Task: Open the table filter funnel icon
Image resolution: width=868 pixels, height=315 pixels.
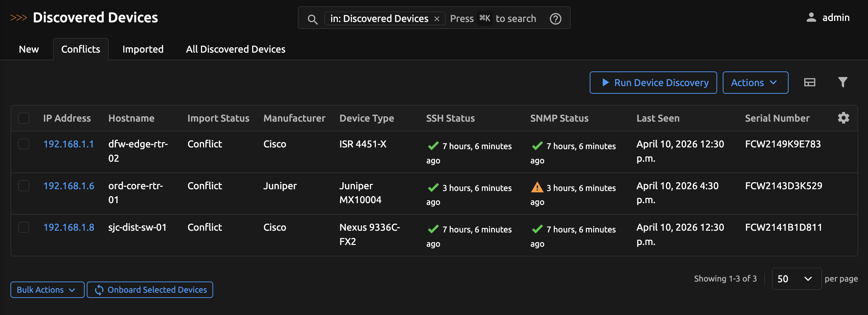Action: pos(842,83)
